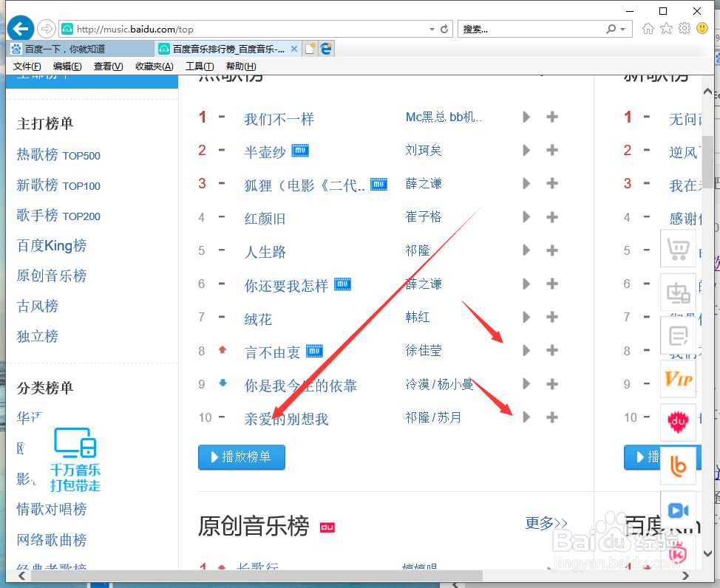Open the address bar history dropdown arrow
The image size is (720, 588).
pos(432,30)
